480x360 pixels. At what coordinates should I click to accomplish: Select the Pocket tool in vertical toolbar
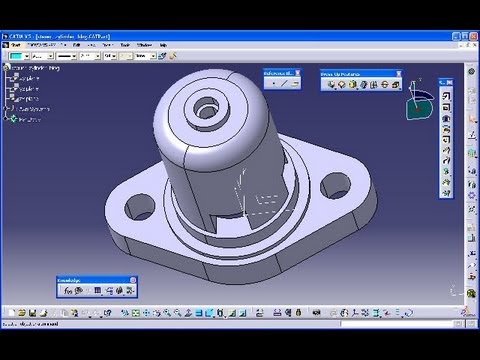click(446, 107)
